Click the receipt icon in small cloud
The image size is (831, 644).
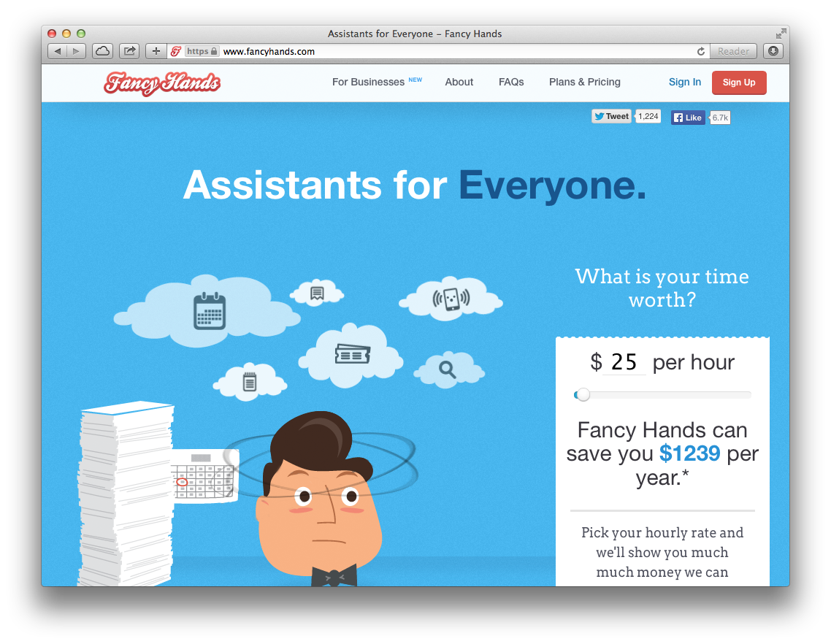tap(317, 293)
